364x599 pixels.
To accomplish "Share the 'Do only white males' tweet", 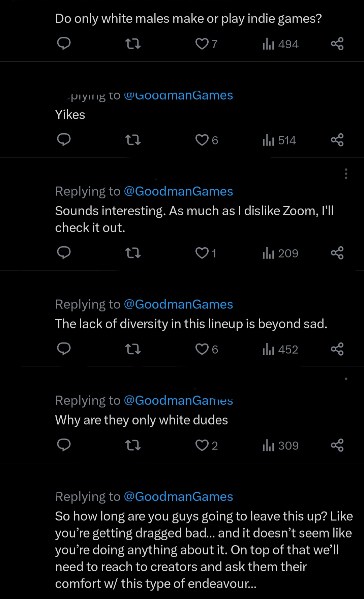I will tap(337, 44).
